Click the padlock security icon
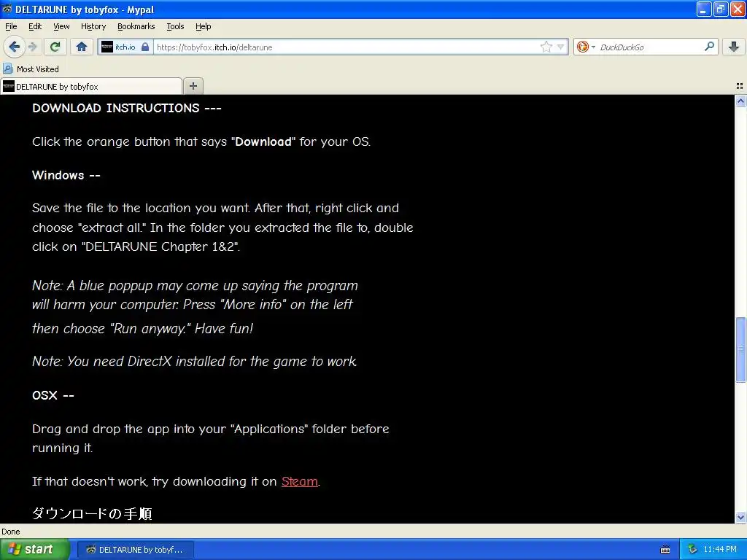747x560 pixels. point(145,47)
